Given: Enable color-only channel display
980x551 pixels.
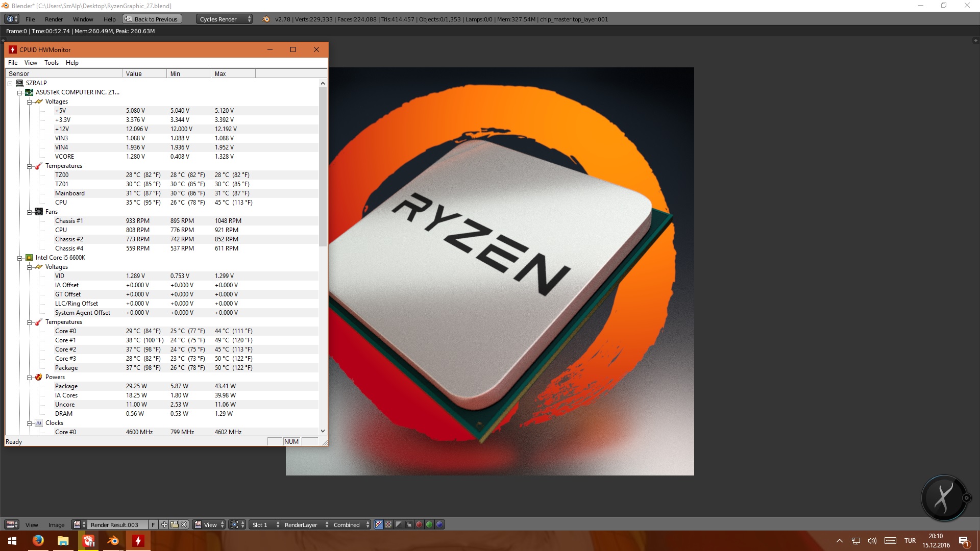Looking at the screenshot, I should 388,524.
